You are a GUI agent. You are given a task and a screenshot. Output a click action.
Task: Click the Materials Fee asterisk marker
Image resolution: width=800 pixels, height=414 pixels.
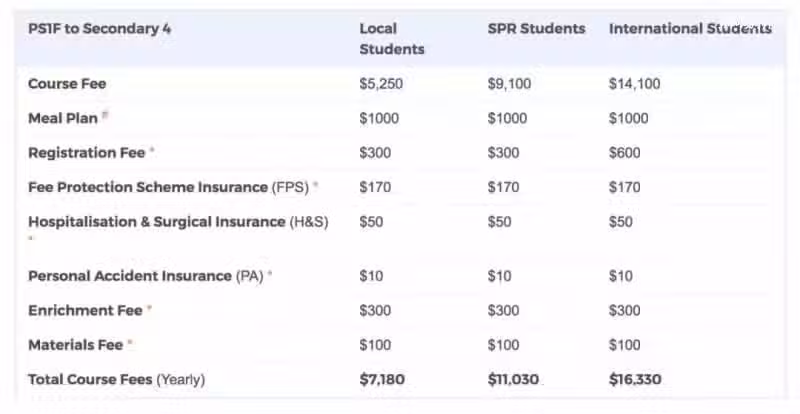tap(130, 343)
